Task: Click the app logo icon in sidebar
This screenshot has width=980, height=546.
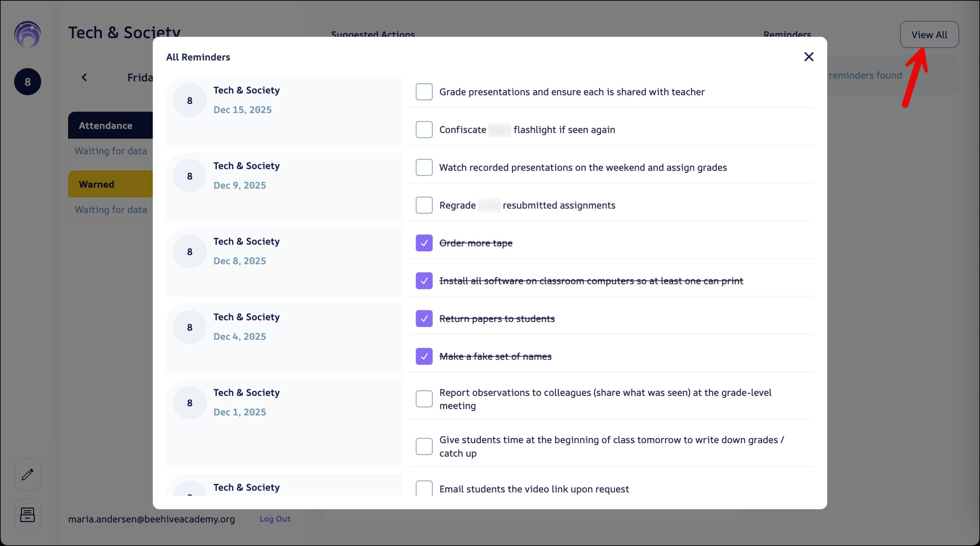Action: click(x=28, y=34)
